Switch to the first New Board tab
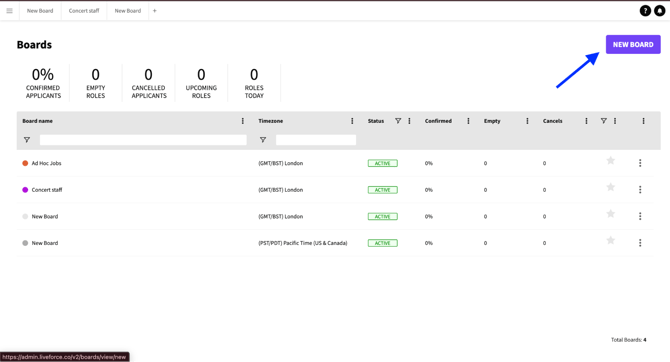 click(40, 11)
